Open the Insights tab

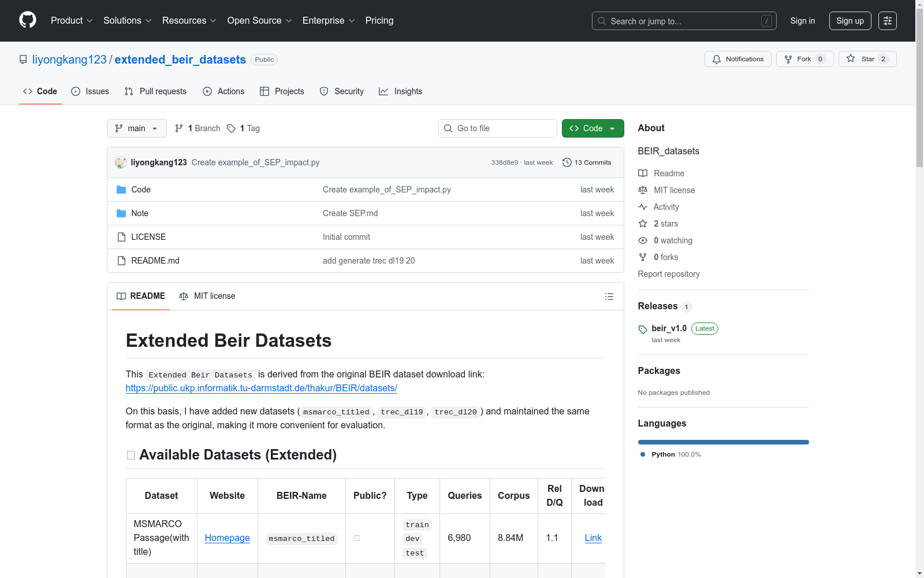tap(401, 91)
